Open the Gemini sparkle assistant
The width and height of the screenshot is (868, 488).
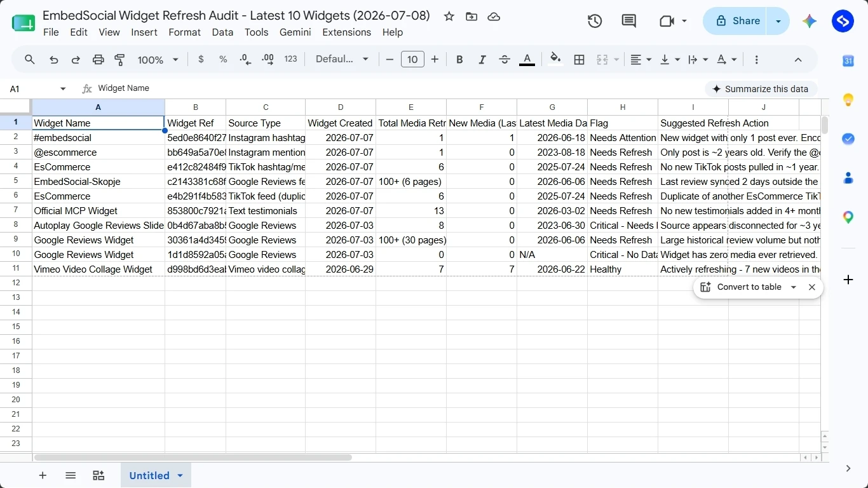pyautogui.click(x=809, y=21)
